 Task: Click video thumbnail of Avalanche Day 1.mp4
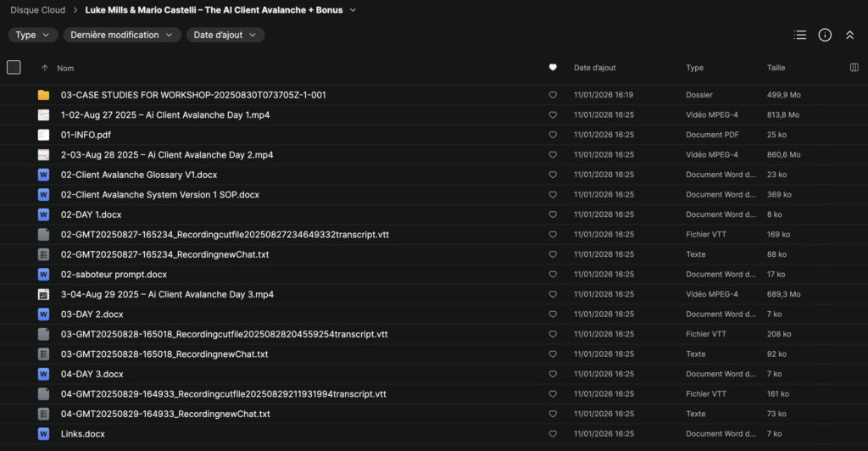coord(43,115)
